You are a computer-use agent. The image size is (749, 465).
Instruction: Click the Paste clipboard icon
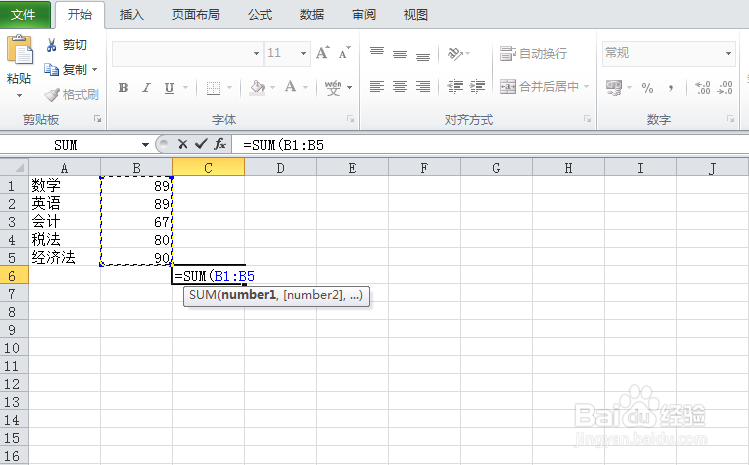click(x=20, y=50)
